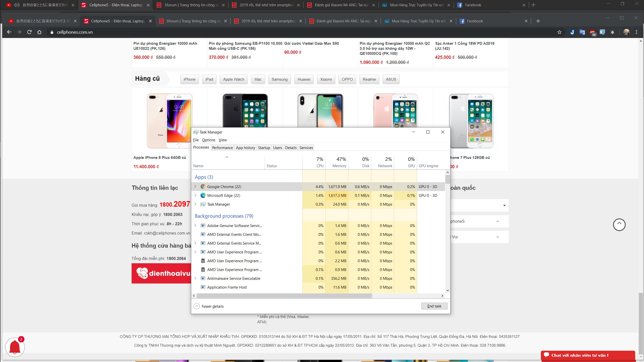Click the Task Manager horizontal scroll right arrow
The height and width of the screenshot is (362, 644).
pyautogui.click(x=442, y=296)
